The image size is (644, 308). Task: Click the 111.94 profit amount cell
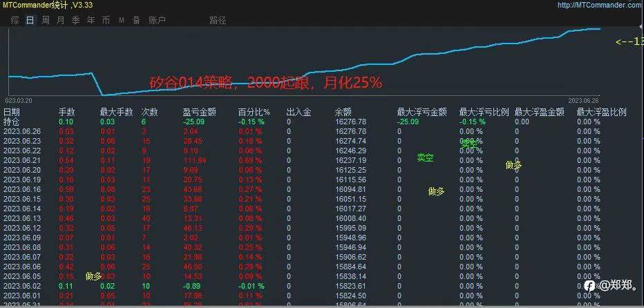pyautogui.click(x=194, y=161)
